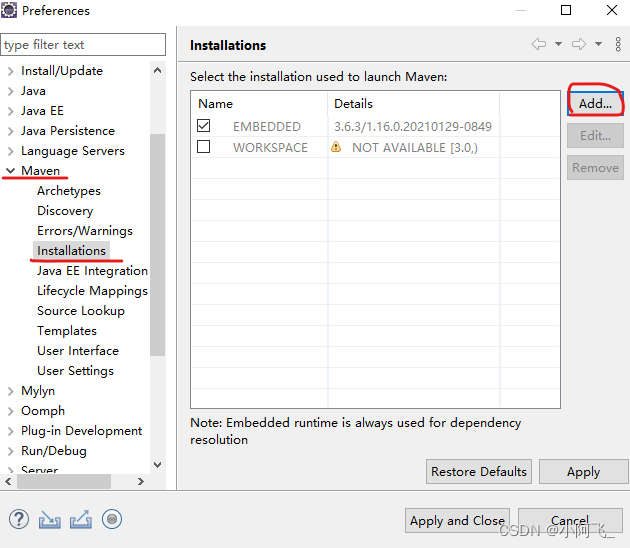Expand the Run/Debug tree node

pos(10,451)
